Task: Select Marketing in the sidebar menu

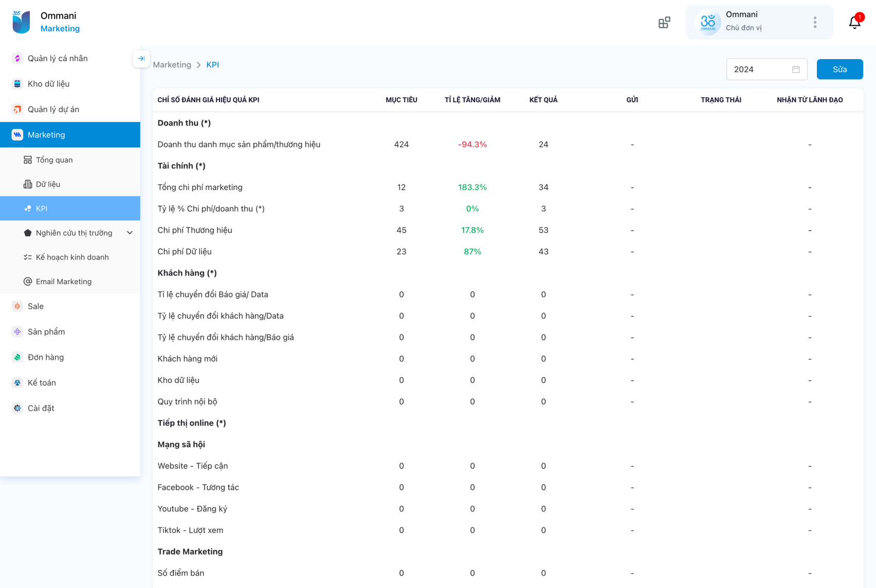Action: coord(46,135)
